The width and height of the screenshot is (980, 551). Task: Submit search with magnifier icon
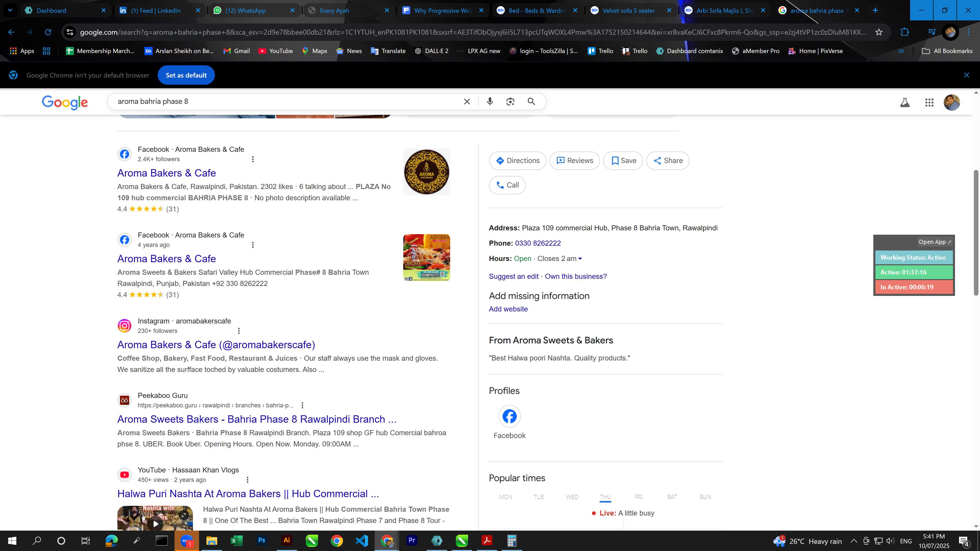[531, 102]
